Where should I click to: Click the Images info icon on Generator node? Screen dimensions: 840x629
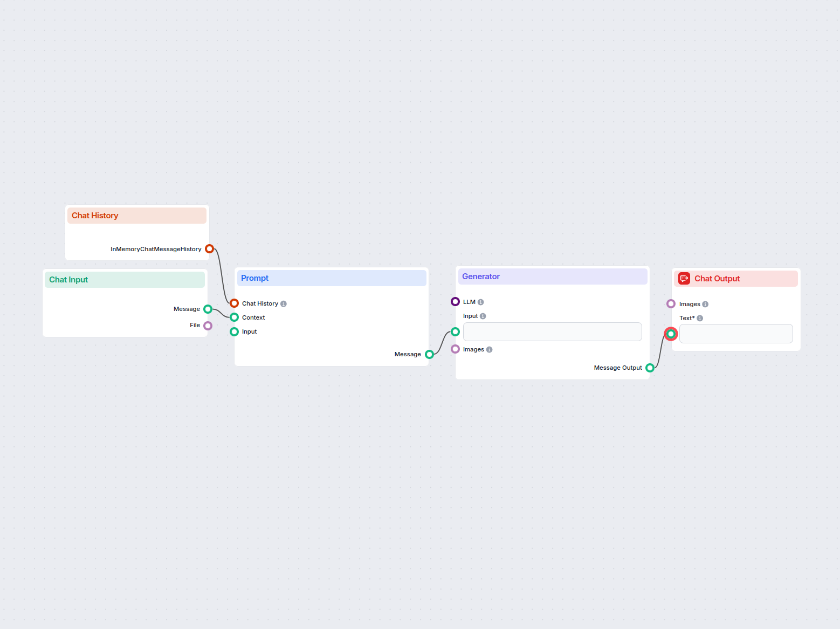click(490, 349)
